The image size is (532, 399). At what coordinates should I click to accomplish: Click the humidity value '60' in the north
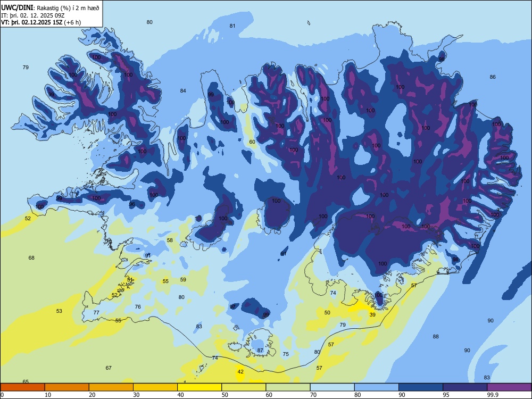point(252,142)
